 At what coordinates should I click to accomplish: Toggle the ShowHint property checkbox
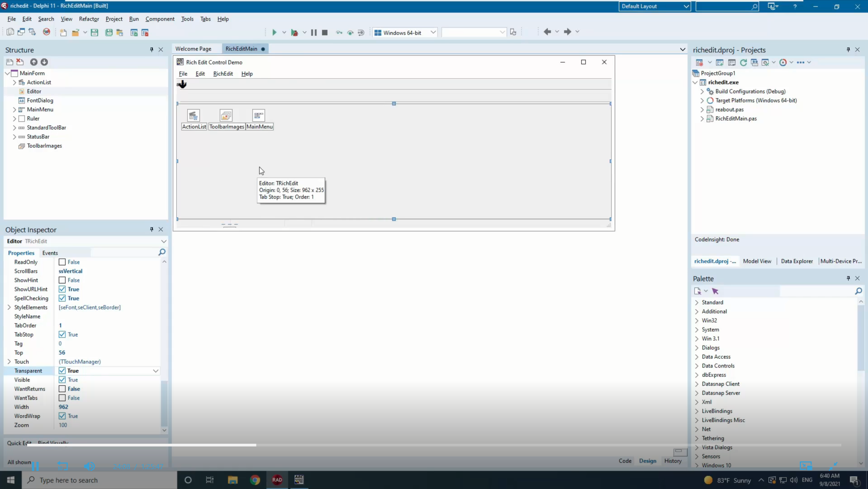click(62, 280)
